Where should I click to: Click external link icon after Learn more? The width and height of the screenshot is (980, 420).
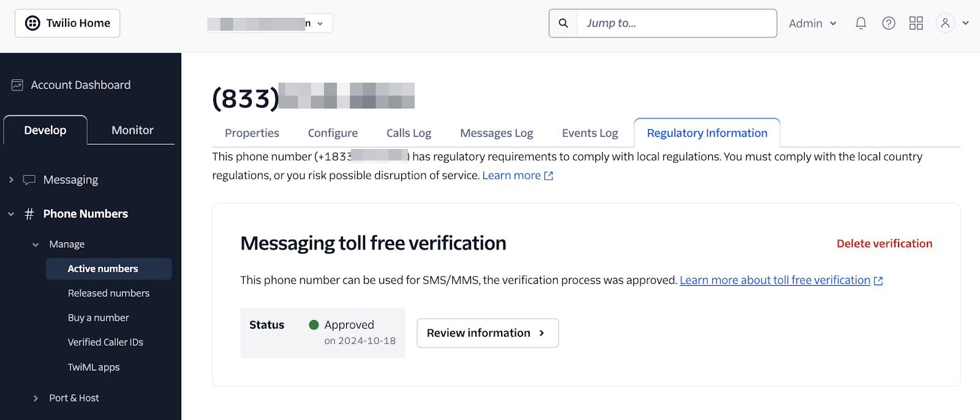549,176
